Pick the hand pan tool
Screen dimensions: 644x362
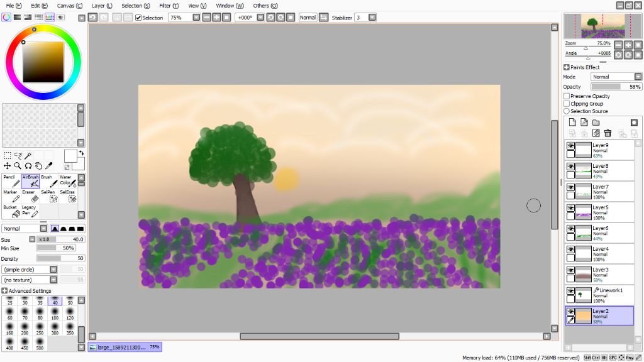coord(38,166)
